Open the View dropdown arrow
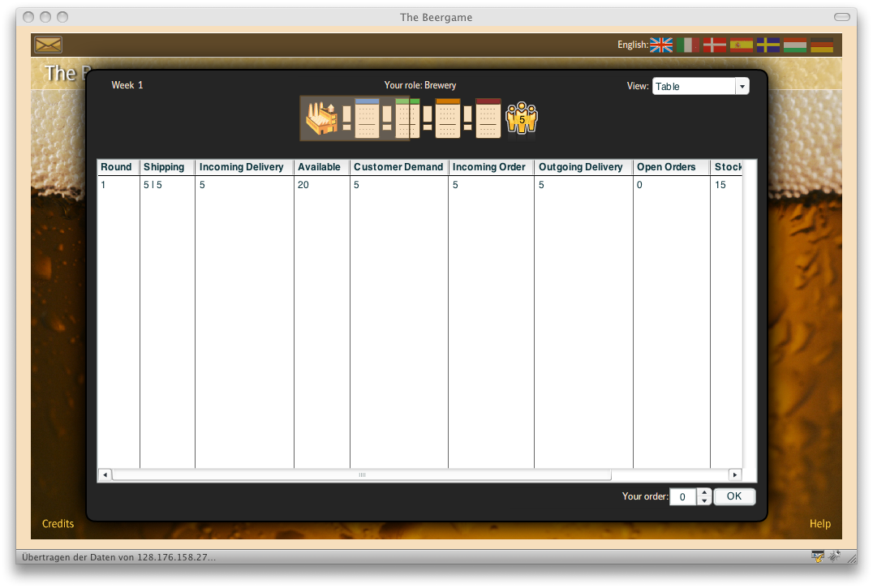This screenshot has width=873, height=588. click(742, 86)
